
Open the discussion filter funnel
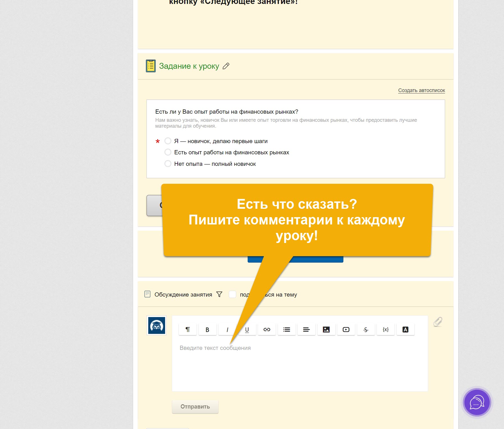point(219,294)
